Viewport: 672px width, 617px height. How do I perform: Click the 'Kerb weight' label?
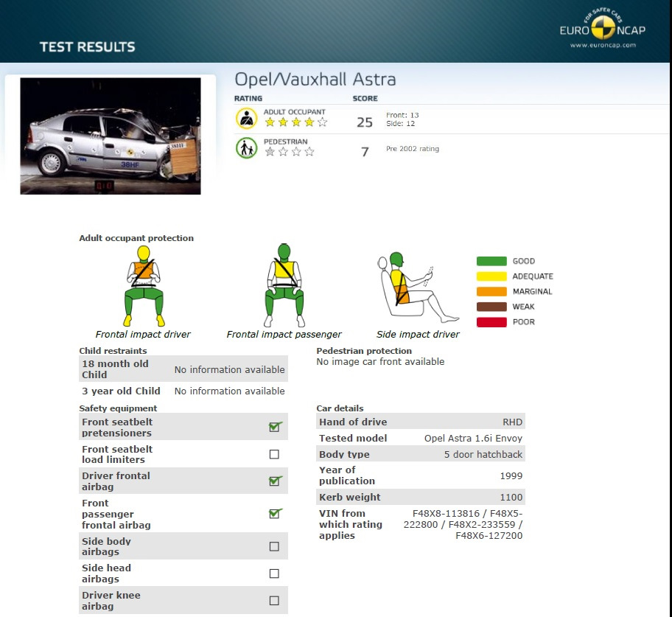(x=350, y=498)
